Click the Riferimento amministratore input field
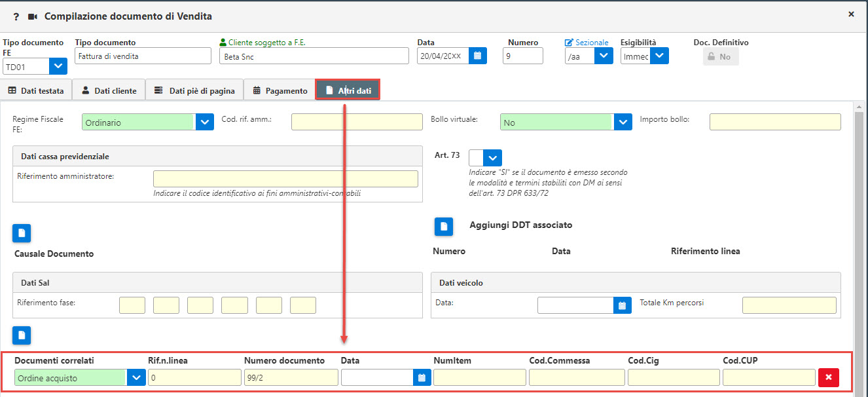This screenshot has width=868, height=397. coord(285,179)
